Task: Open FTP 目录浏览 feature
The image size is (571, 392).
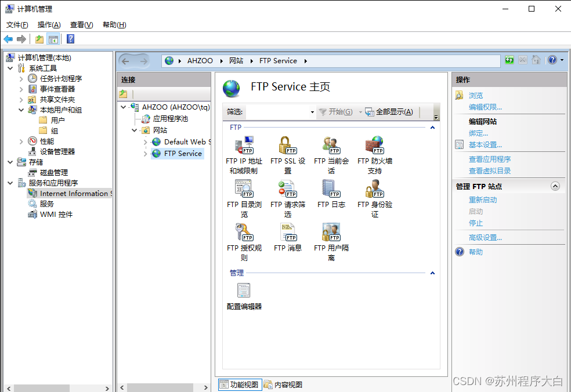Action: coord(244,199)
